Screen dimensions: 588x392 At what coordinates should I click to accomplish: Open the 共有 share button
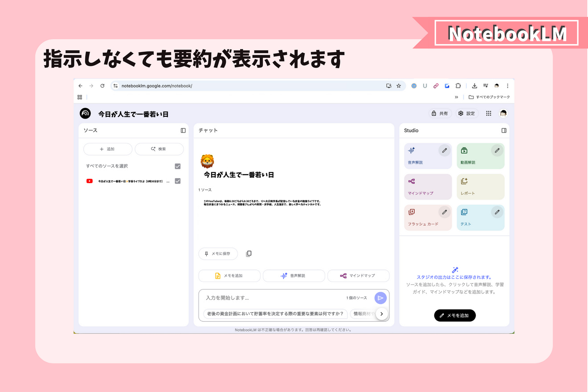coord(440,114)
